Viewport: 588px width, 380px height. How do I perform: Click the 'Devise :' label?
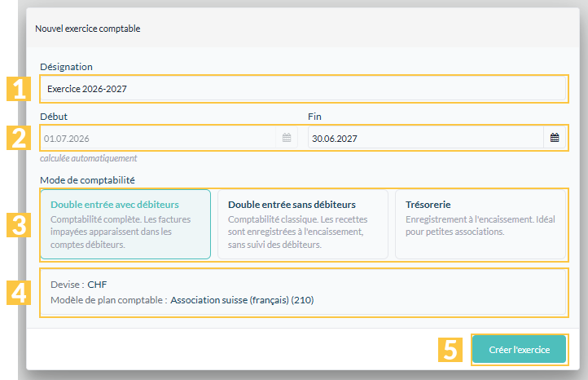point(68,285)
